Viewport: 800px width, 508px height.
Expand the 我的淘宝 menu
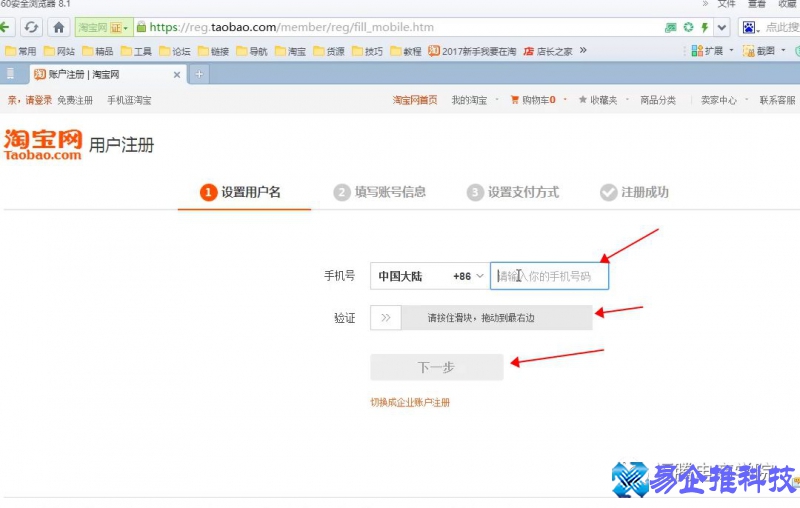(474, 100)
